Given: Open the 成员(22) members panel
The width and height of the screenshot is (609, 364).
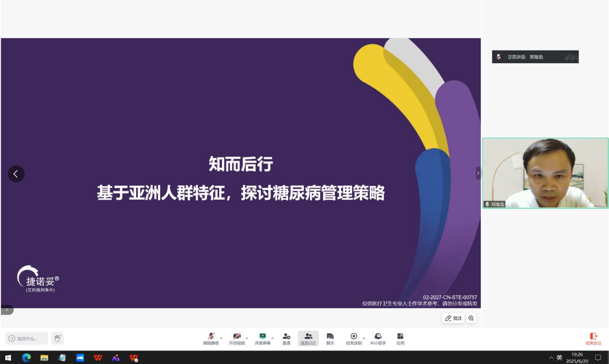Looking at the screenshot, I should [x=308, y=339].
